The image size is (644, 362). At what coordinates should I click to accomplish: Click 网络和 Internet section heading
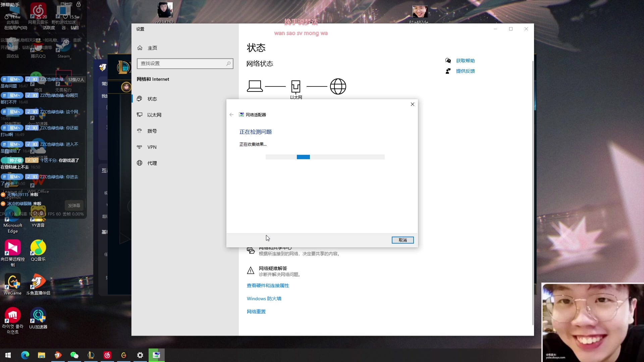pyautogui.click(x=153, y=79)
